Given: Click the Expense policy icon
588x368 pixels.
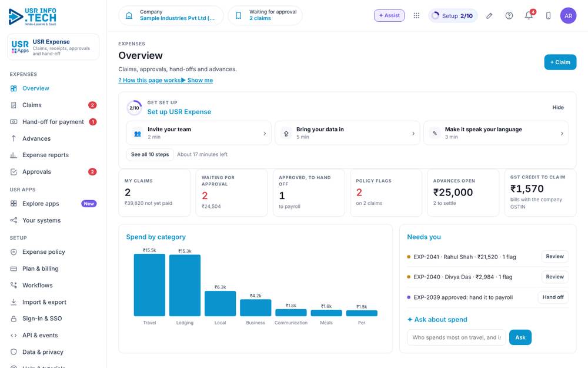Looking at the screenshot, I should [14, 252].
